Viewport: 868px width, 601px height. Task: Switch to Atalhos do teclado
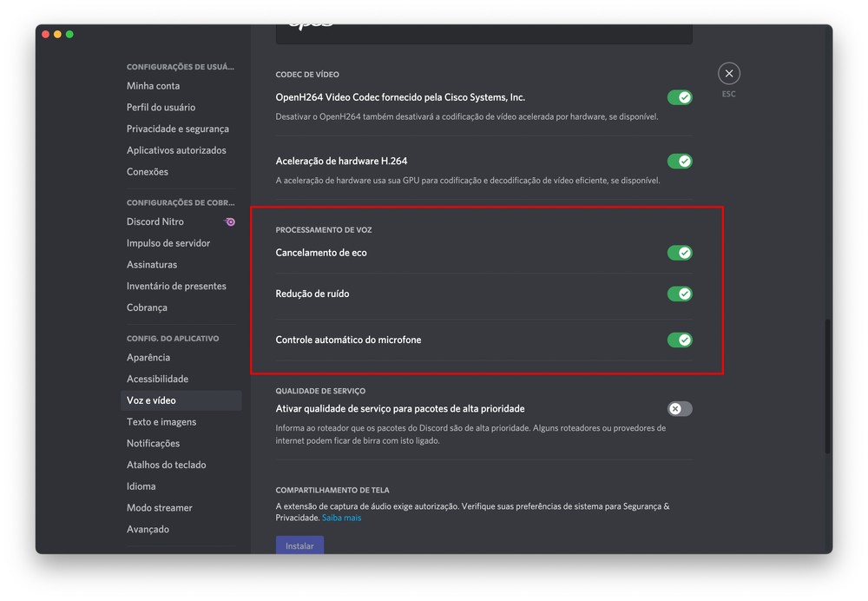pyautogui.click(x=167, y=466)
